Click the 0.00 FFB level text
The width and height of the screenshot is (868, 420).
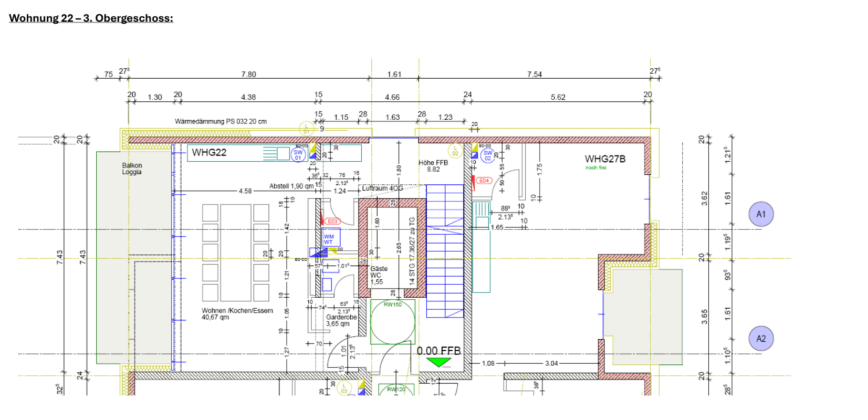point(438,351)
